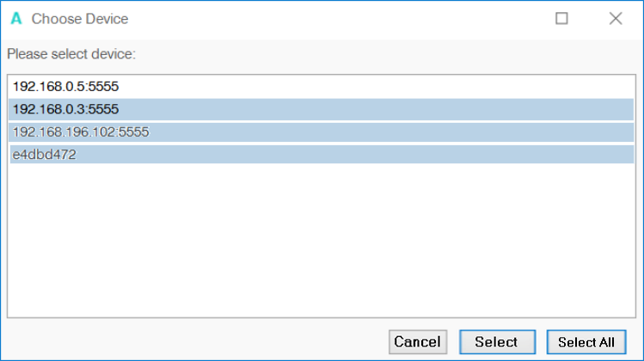Click the Airtest app icon in title bar
This screenshot has height=361, width=644.
[15, 18]
